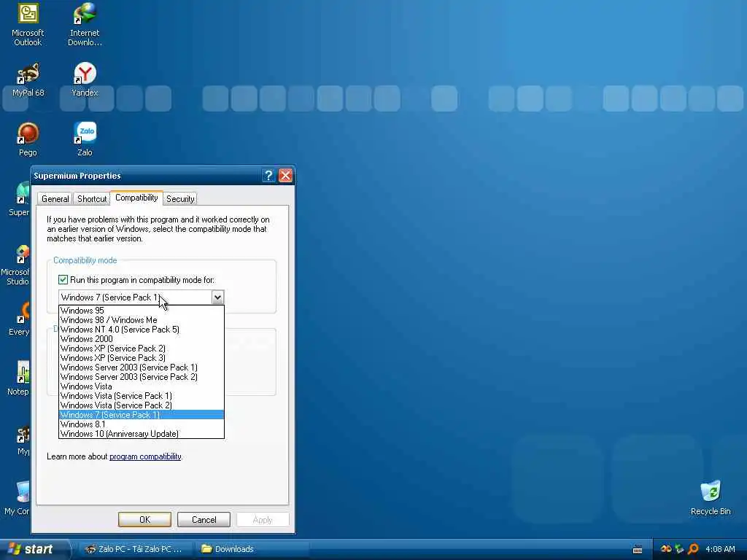Click the OK button

pyautogui.click(x=145, y=519)
